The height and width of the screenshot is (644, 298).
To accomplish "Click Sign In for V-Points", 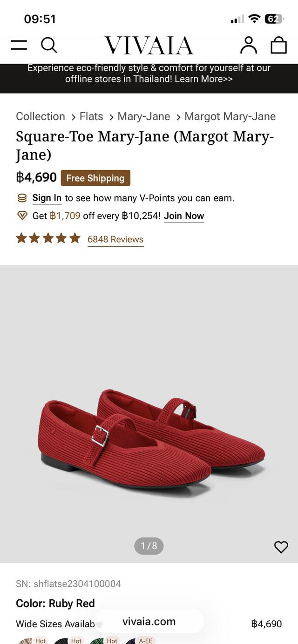I will pos(47,198).
